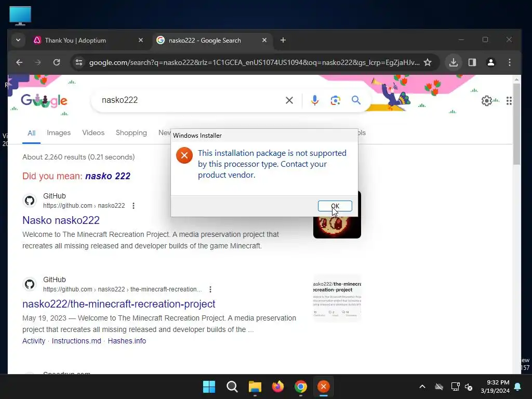Screen dimensions: 532x399
Task: Show hidden system tray icons
Action: point(422,387)
